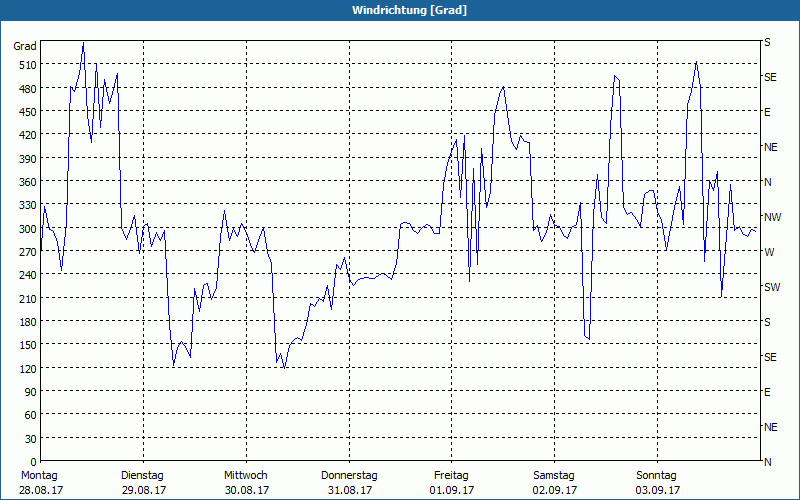Viewport: 800px width, 500px height.
Task: Click the 'Dienstag' day label
Action: coord(142,476)
